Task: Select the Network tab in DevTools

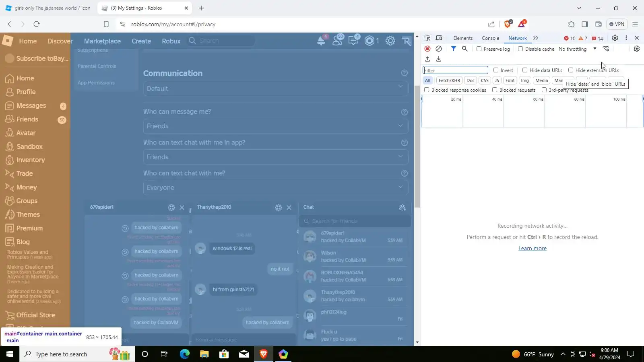Action: 518,38
